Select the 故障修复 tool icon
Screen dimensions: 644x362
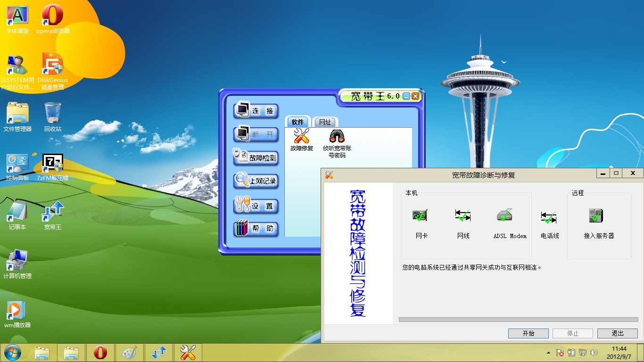point(302,140)
